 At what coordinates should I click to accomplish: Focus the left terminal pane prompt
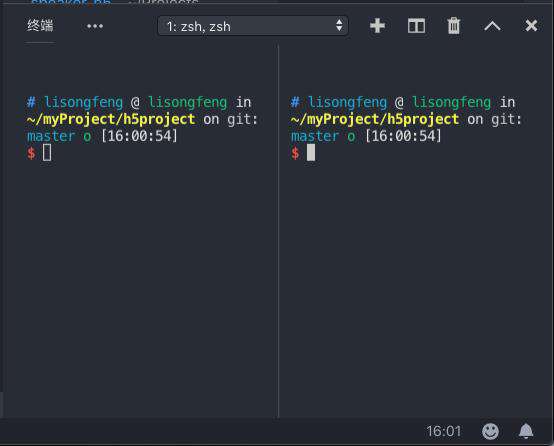[x=47, y=153]
